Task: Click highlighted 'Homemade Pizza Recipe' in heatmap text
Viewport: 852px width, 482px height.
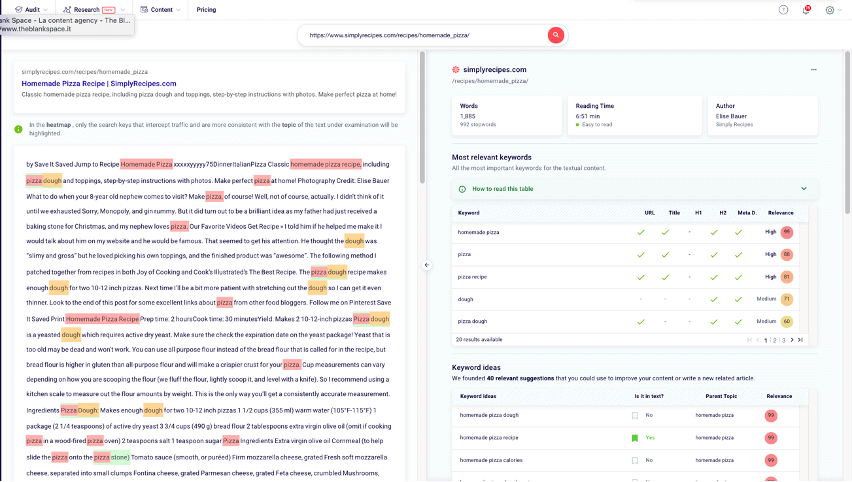Action: coord(102,320)
